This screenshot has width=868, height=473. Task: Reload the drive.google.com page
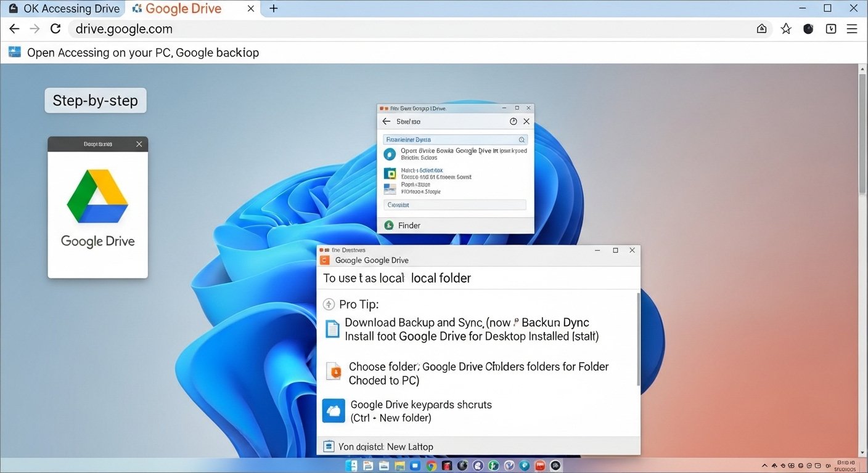[x=55, y=29]
